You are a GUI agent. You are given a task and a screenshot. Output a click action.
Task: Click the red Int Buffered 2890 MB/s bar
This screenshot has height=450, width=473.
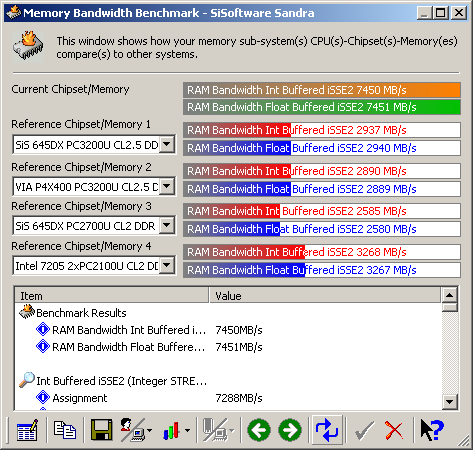pyautogui.click(x=322, y=171)
